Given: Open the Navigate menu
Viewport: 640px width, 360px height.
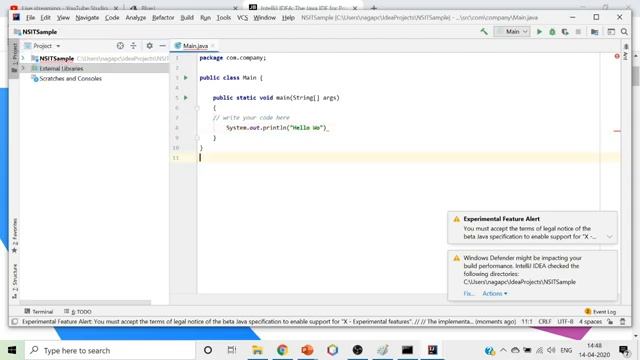Looking at the screenshot, I should click(x=87, y=18).
